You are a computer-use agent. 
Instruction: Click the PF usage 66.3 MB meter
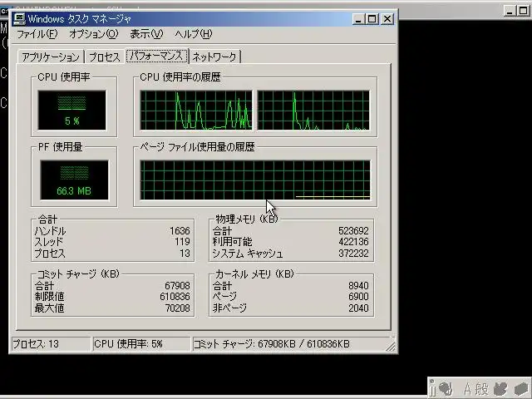click(74, 180)
